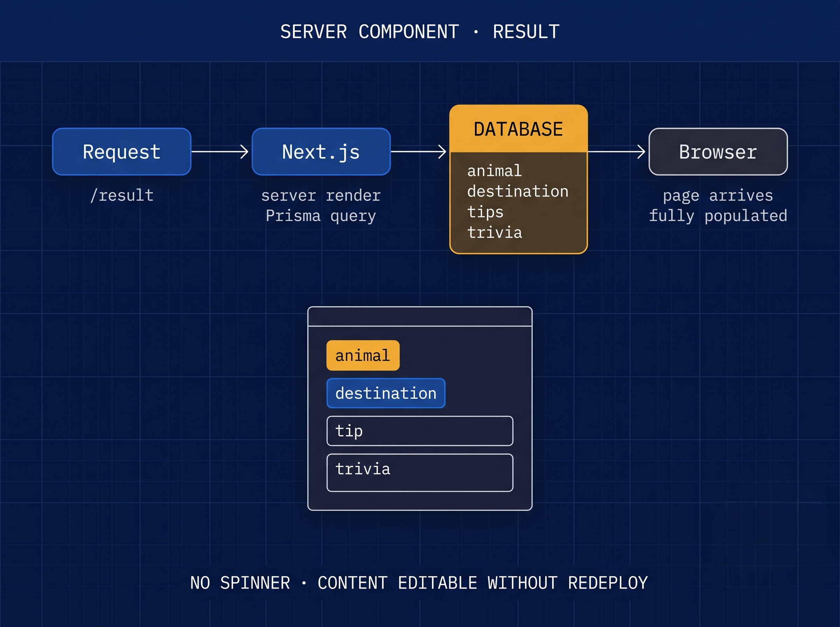The image size is (840, 627).
Task: Click the page mockup's top title bar
Action: (x=420, y=317)
